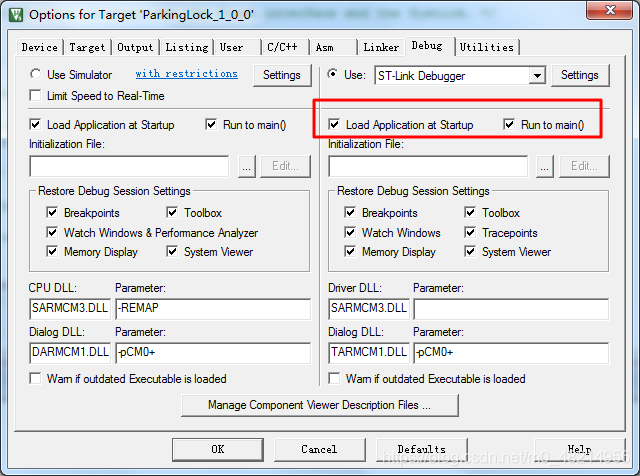Toggle Watch Windows & Performance Analyzer

point(52,232)
